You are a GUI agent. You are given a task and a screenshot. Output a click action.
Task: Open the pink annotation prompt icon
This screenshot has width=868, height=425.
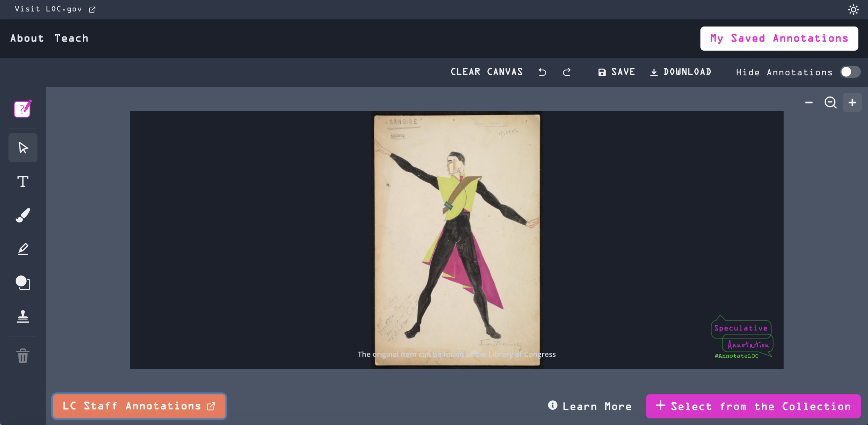coord(23,109)
